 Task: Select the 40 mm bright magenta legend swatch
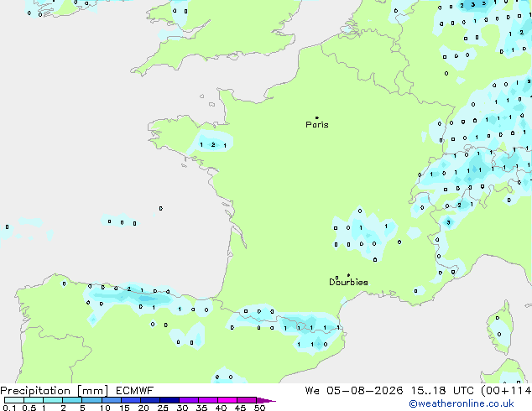coord(227,400)
